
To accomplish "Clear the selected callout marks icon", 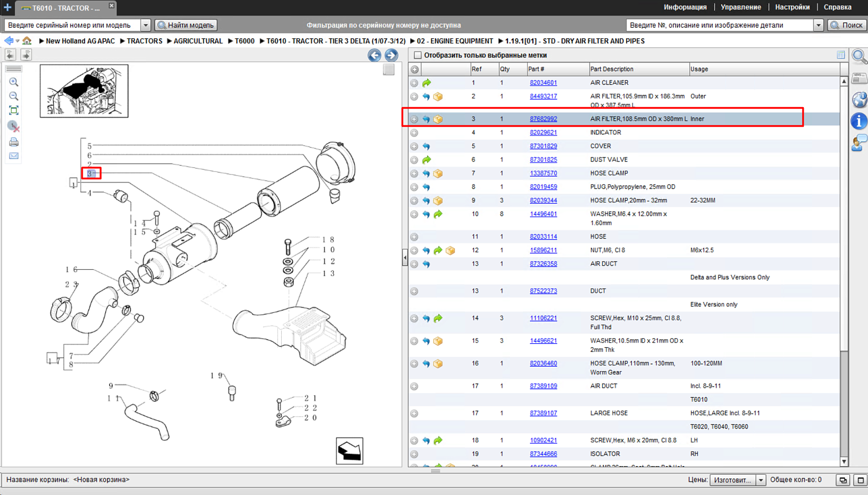I will click(x=14, y=126).
